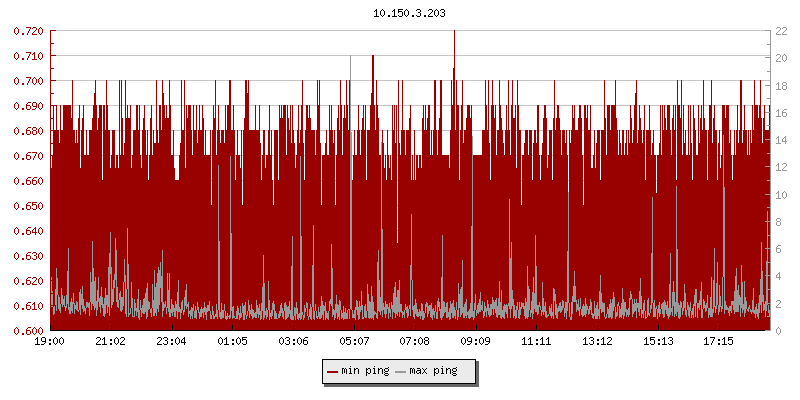Click the 22 value on right axis
The height and width of the screenshot is (400, 800).
(x=783, y=31)
